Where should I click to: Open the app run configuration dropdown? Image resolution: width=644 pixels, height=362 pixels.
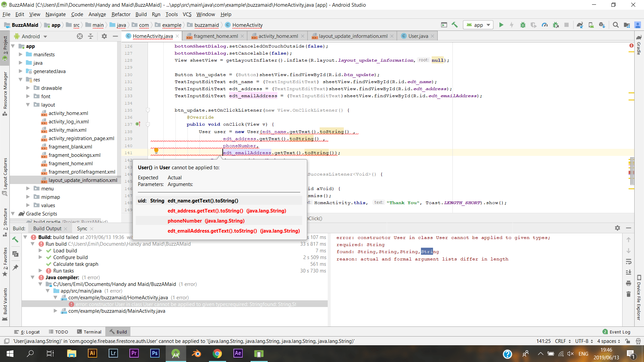(x=478, y=25)
